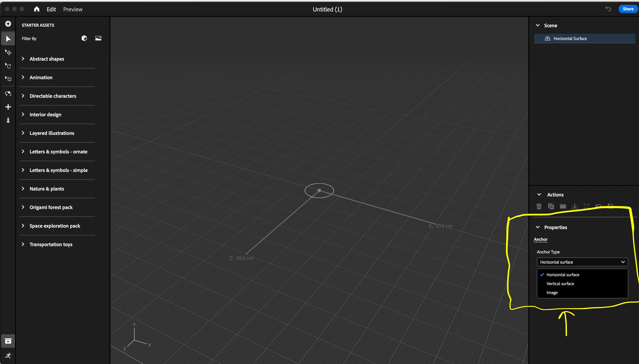Viewport: 639px width, 364px height.
Task: Select Image anchor option
Action: [552, 293]
